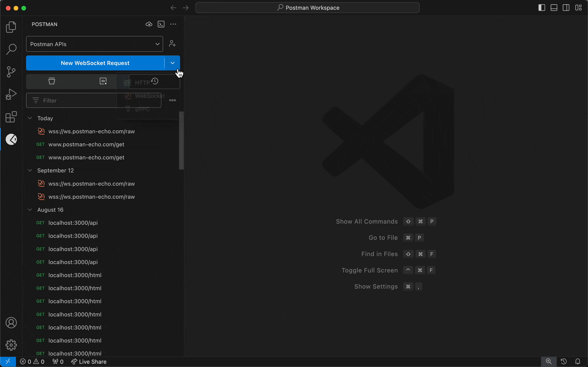
Task: Click the cloud upload icon in Postman header
Action: tap(149, 24)
